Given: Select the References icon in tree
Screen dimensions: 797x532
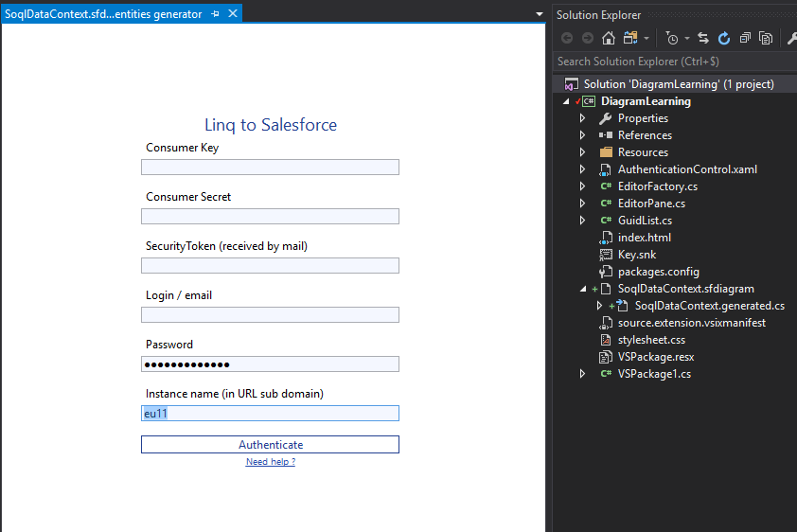Looking at the screenshot, I should pyautogui.click(x=606, y=135).
